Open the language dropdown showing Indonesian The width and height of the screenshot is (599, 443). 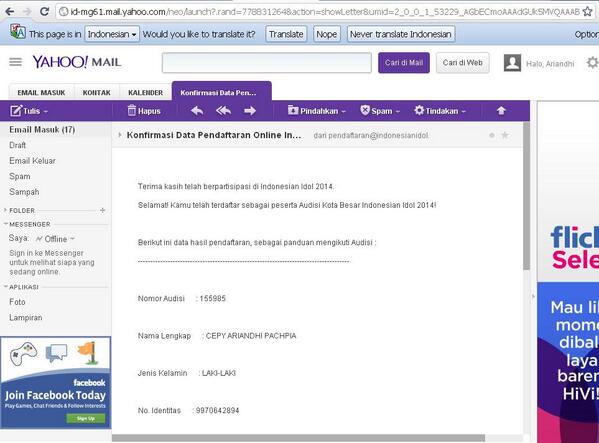click(x=112, y=34)
